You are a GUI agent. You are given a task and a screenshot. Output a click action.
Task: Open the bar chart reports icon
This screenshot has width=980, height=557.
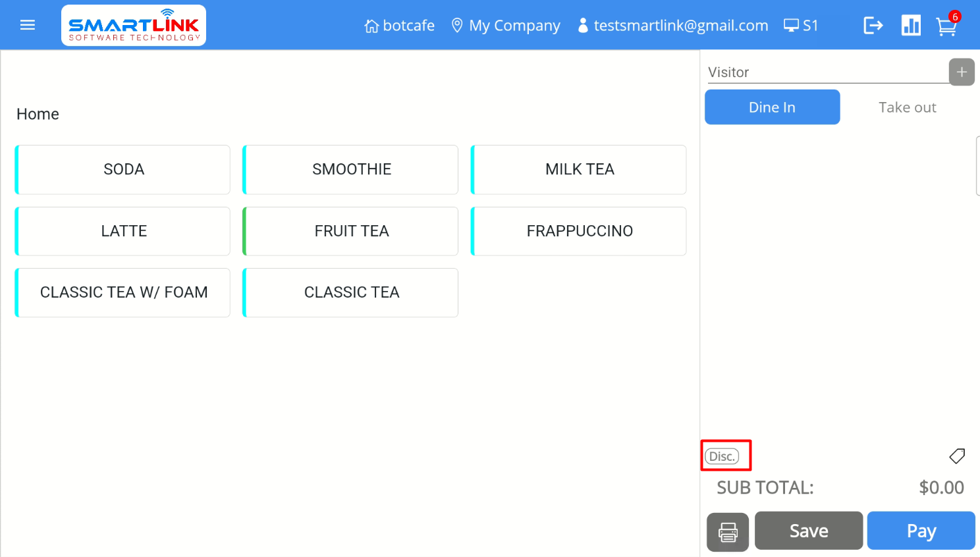[x=911, y=26]
